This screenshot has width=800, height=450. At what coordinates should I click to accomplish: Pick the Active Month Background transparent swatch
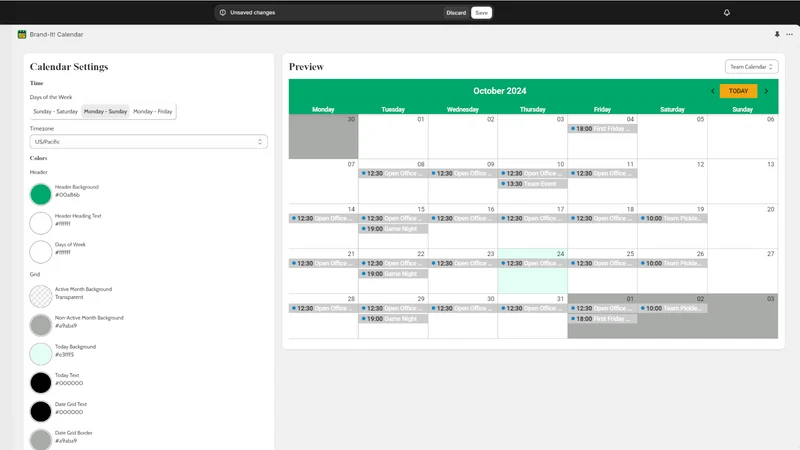pos(40,296)
